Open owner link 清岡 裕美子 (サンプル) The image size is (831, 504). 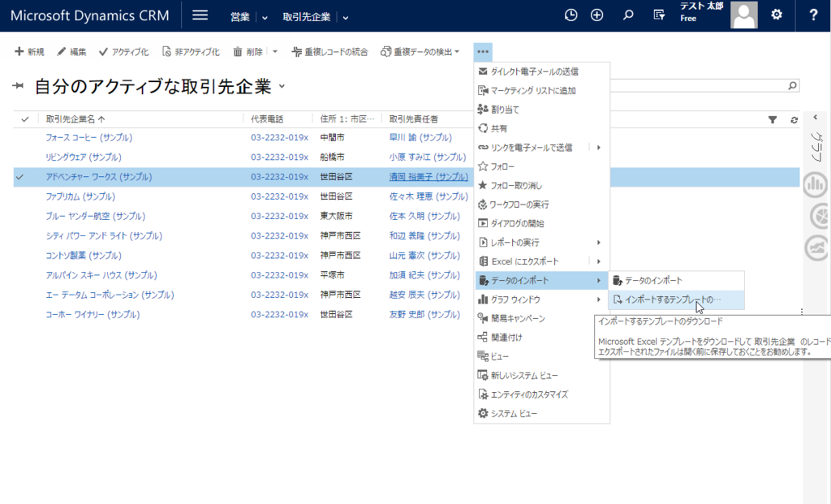(x=428, y=176)
